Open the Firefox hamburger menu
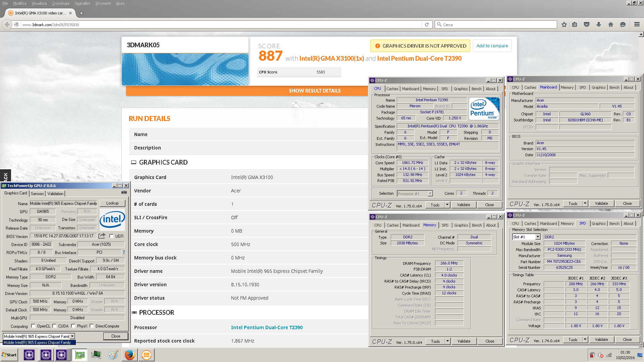 [637, 24]
